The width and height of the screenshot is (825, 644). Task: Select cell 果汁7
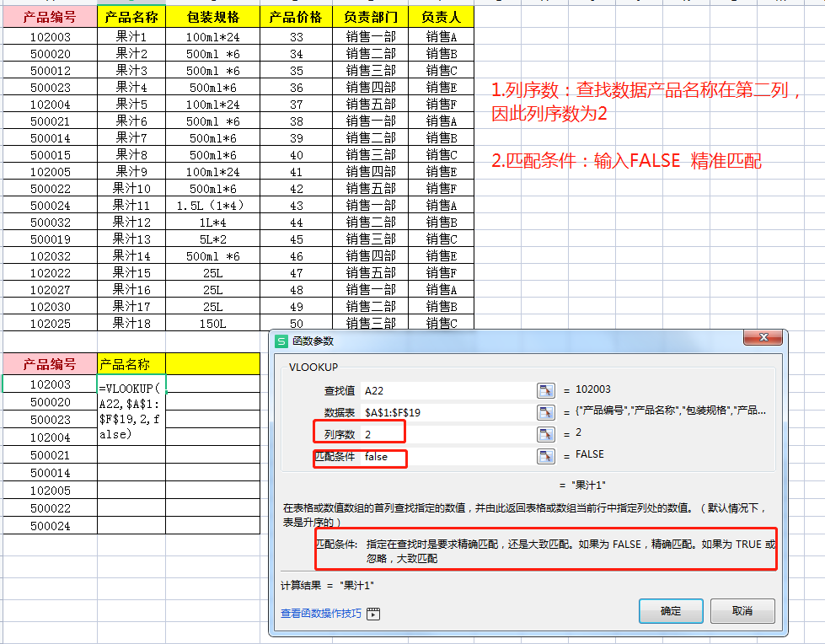tap(131, 137)
